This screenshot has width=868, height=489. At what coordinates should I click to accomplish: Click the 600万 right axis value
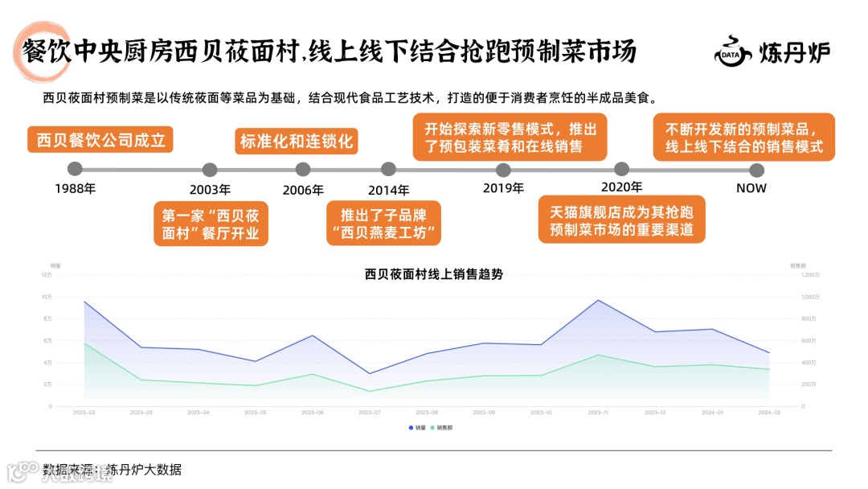click(x=809, y=341)
